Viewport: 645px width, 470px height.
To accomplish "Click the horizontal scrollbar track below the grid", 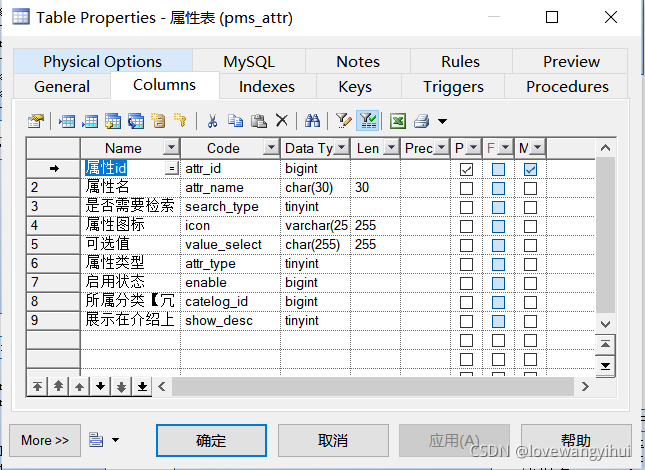I will (373, 387).
